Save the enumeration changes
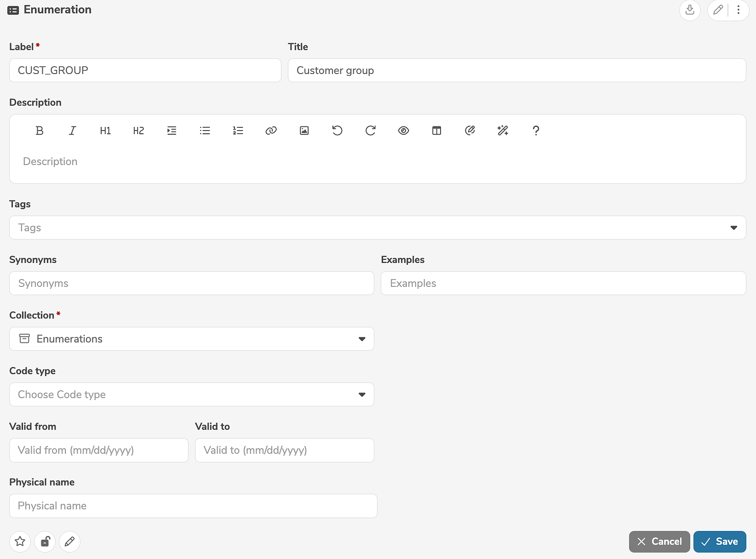The height and width of the screenshot is (559, 756). pos(720,542)
